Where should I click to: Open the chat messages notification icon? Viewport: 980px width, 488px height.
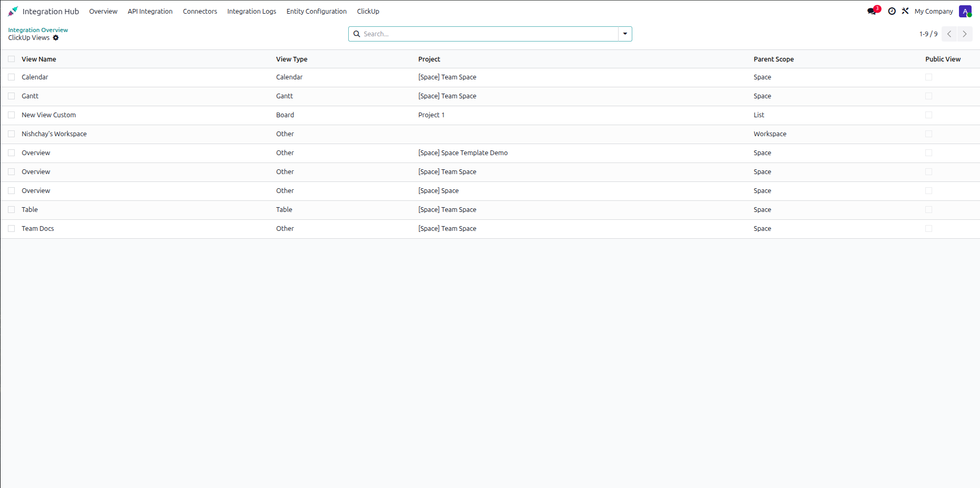[x=873, y=11]
